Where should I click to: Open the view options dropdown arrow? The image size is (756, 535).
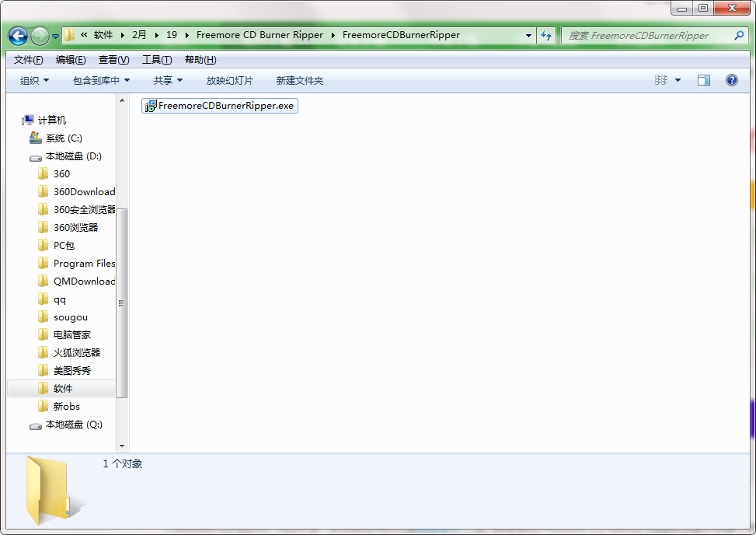pyautogui.click(x=678, y=80)
